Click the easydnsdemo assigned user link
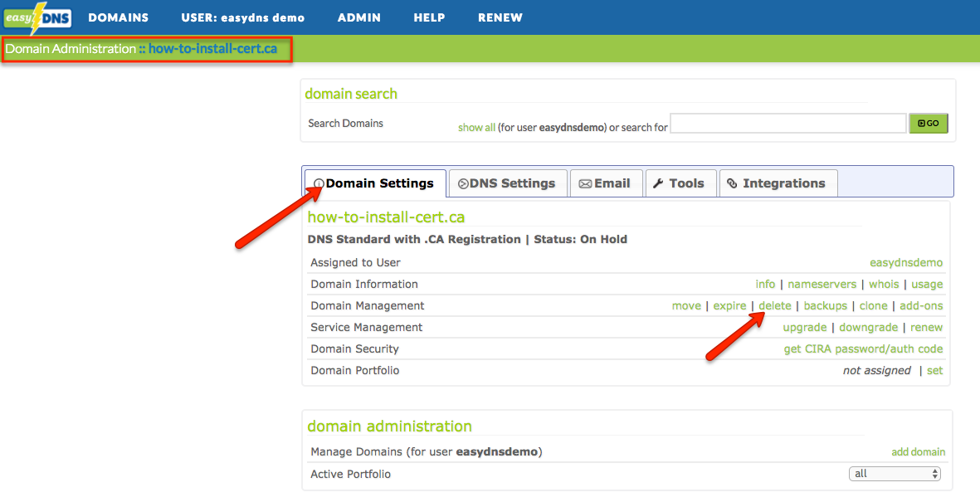The height and width of the screenshot is (502, 980). coord(906,262)
